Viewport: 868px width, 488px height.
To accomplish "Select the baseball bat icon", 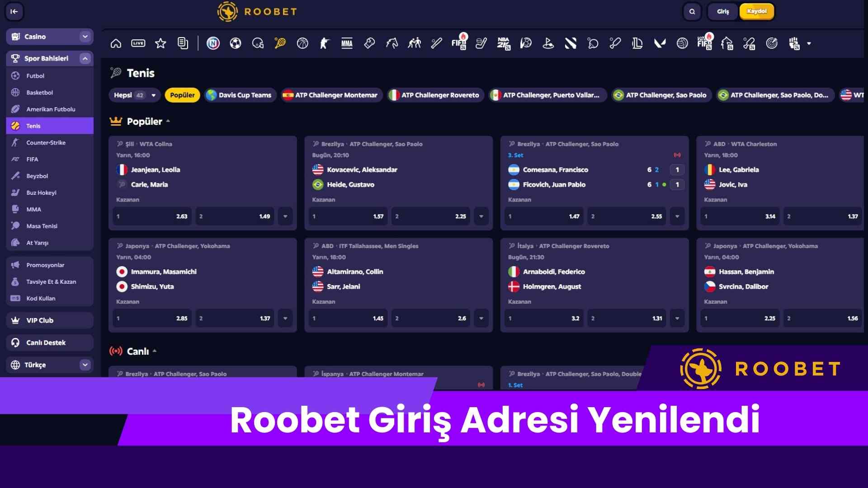I will coord(436,43).
